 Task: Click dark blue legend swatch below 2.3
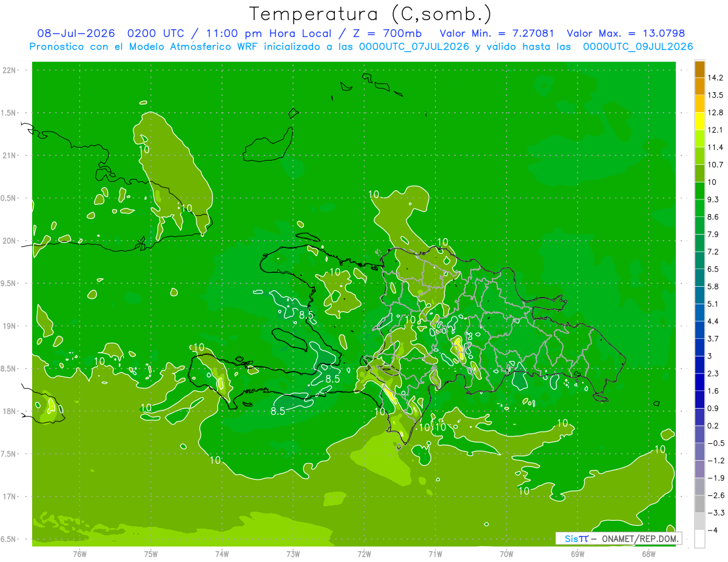(699, 382)
